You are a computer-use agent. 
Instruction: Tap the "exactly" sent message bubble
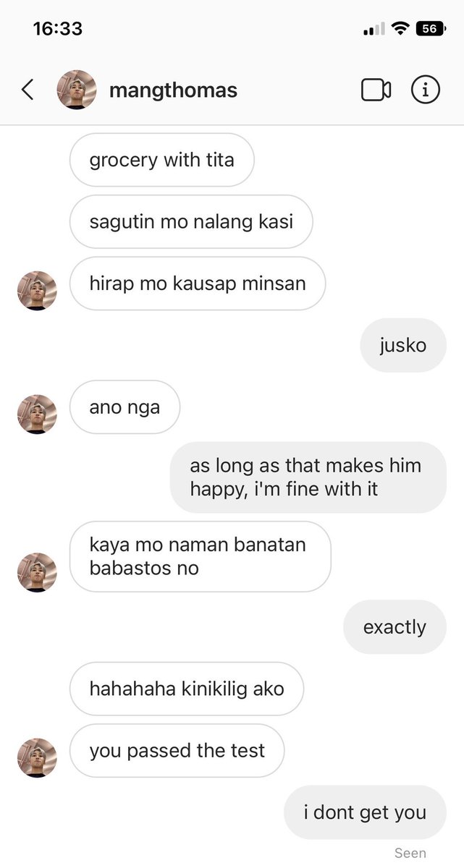395,626
